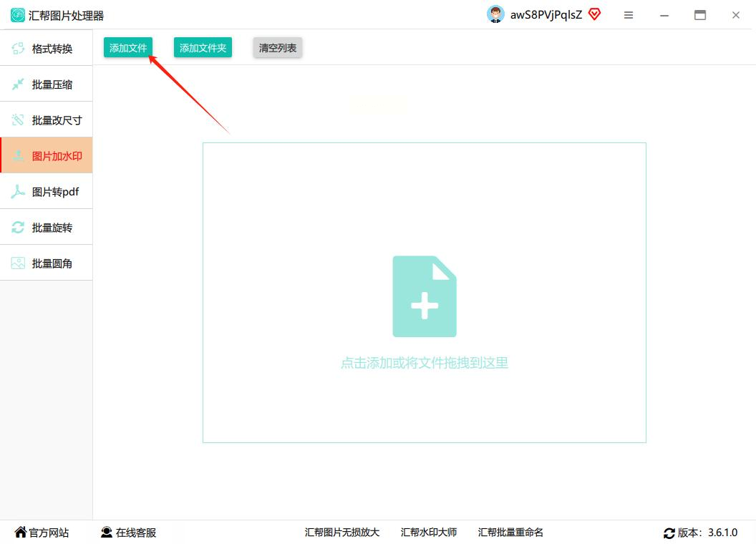756x544 pixels.
Task: Select the 批量改尺寸 tab
Action: [x=47, y=120]
